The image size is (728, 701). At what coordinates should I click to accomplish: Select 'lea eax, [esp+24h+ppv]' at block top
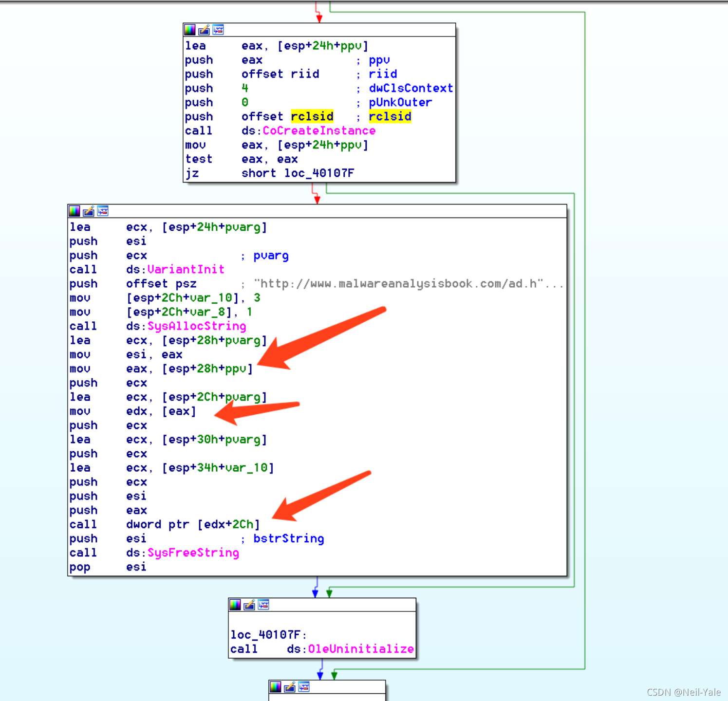[276, 46]
